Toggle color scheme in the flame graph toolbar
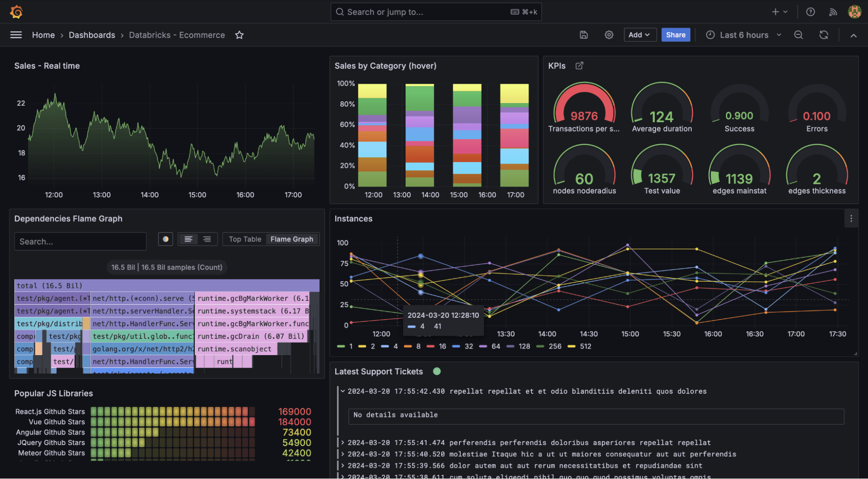The height and width of the screenshot is (479, 868). coord(165,239)
